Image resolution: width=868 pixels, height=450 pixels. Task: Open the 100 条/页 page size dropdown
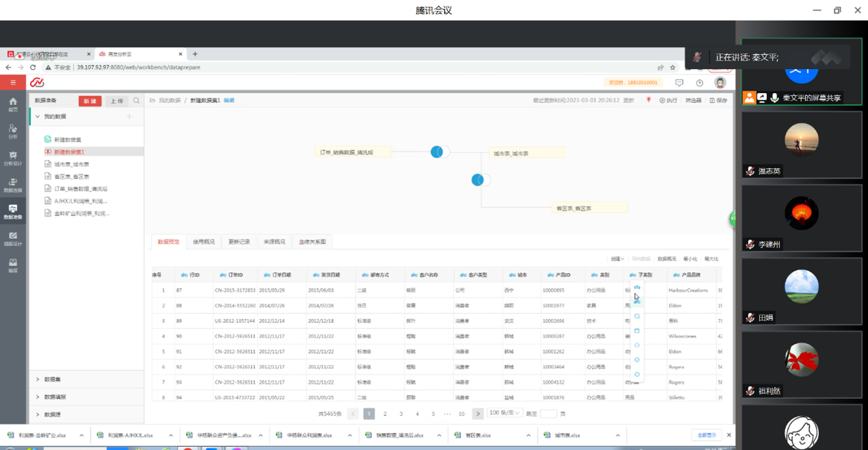[x=504, y=413]
